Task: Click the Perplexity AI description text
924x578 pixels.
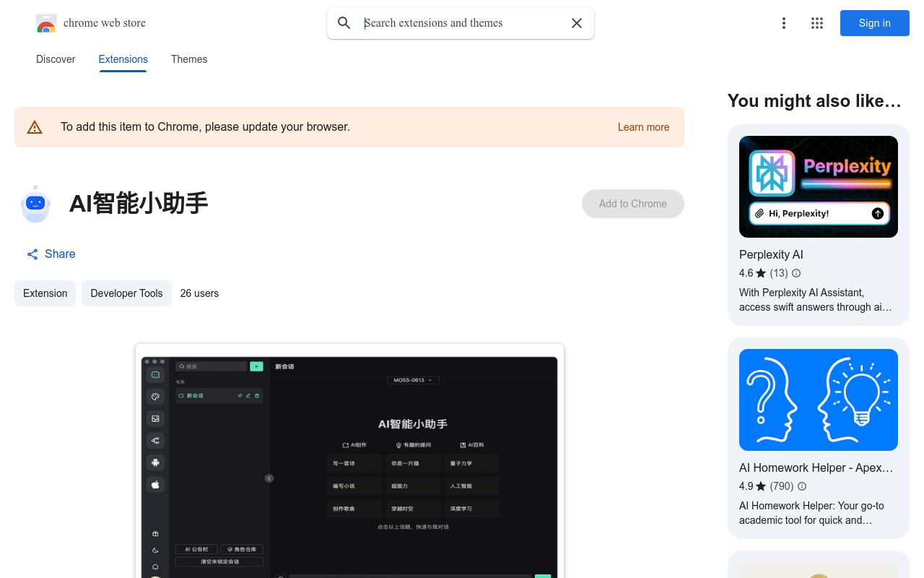Action: [x=816, y=300]
